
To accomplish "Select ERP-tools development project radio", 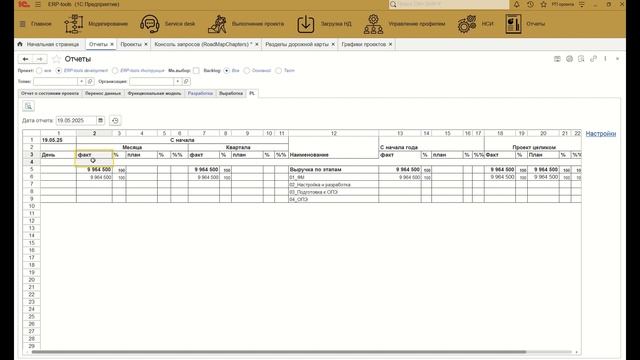I will [x=59, y=71].
